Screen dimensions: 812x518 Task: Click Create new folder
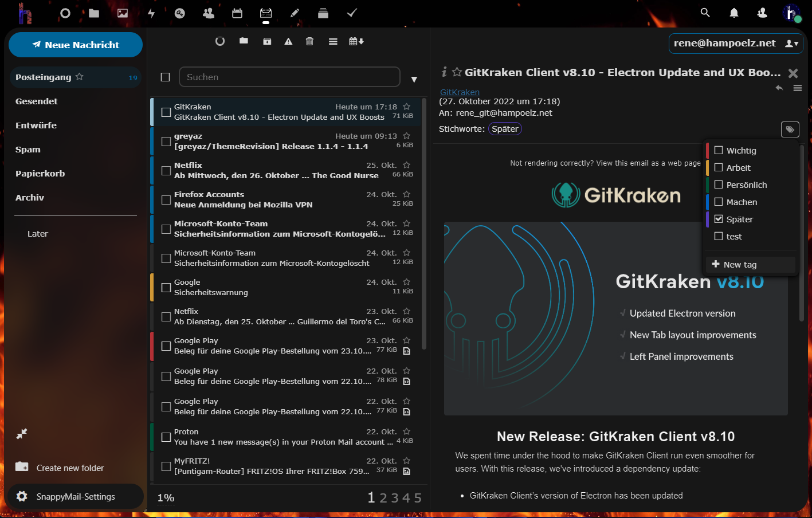(x=60, y=468)
